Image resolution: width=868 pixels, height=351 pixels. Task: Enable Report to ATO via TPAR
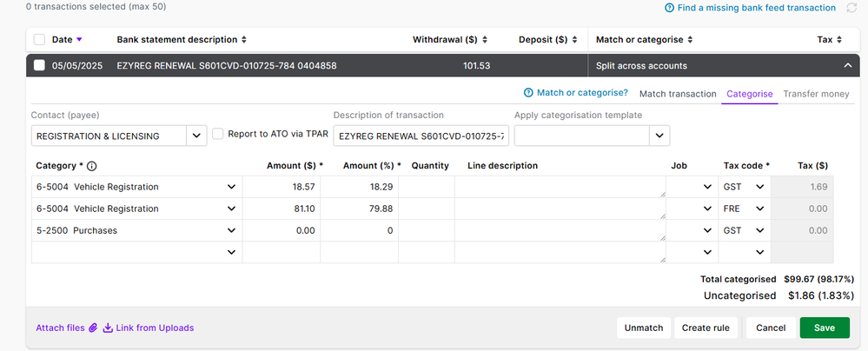(219, 134)
